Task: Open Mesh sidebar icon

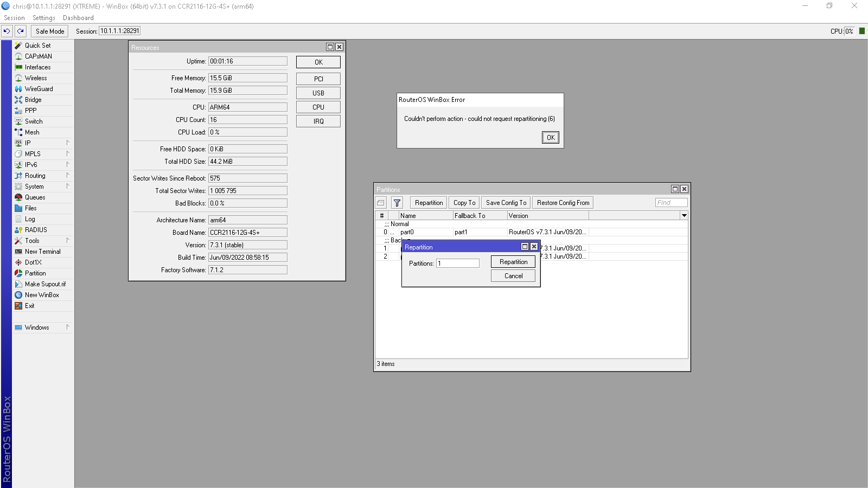Action: (x=18, y=132)
